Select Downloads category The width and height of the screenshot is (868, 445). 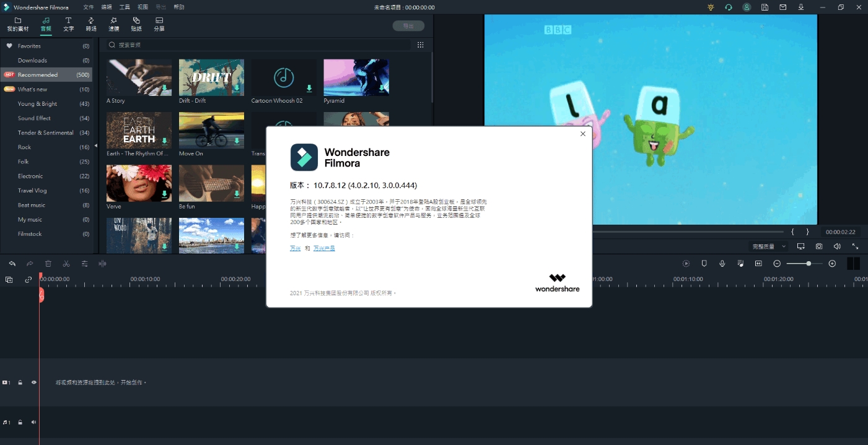46,60
